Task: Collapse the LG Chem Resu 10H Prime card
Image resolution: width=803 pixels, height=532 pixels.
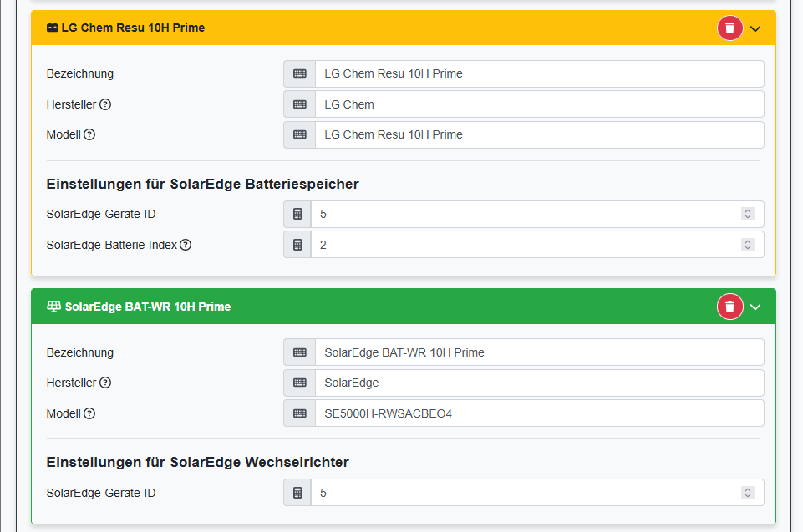Action: (x=755, y=28)
